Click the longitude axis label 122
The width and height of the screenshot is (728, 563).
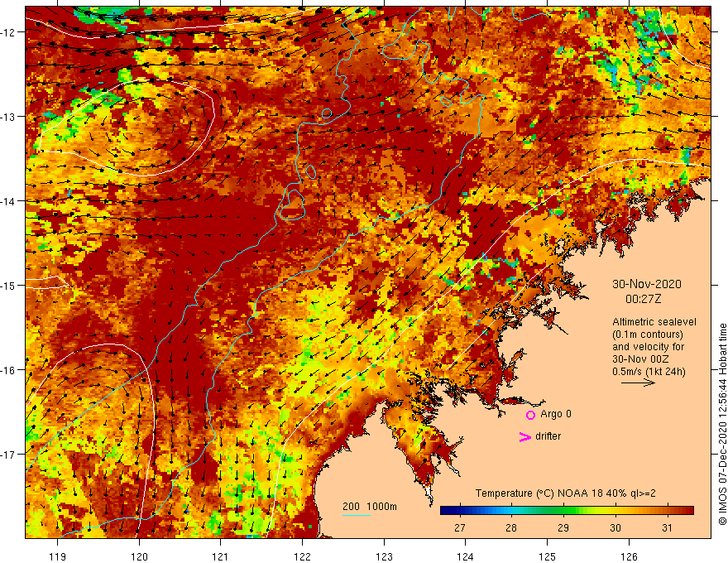[302, 556]
